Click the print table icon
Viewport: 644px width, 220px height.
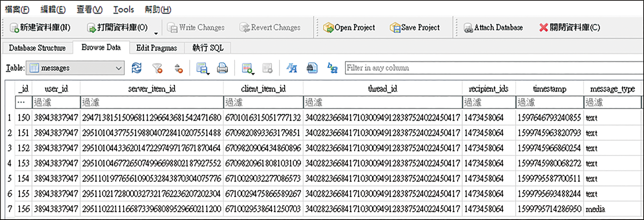[x=222, y=68]
